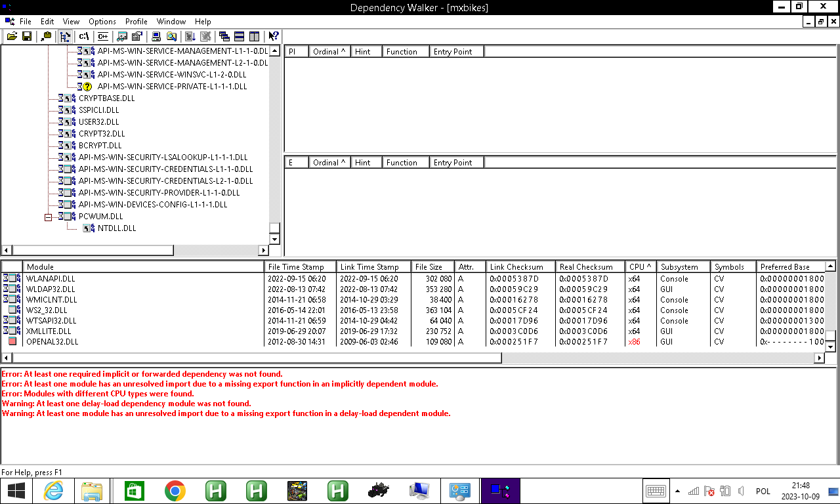Open the Profile menu

(x=136, y=22)
